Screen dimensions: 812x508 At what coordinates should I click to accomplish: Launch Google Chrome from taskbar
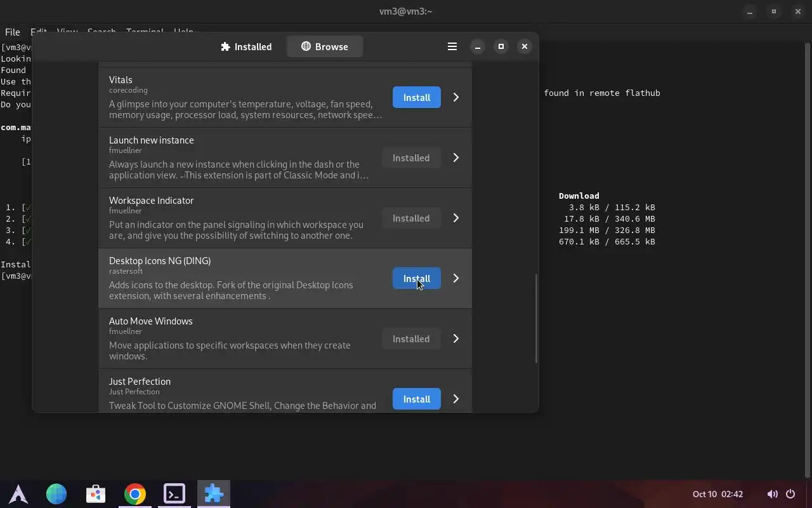coord(135,493)
